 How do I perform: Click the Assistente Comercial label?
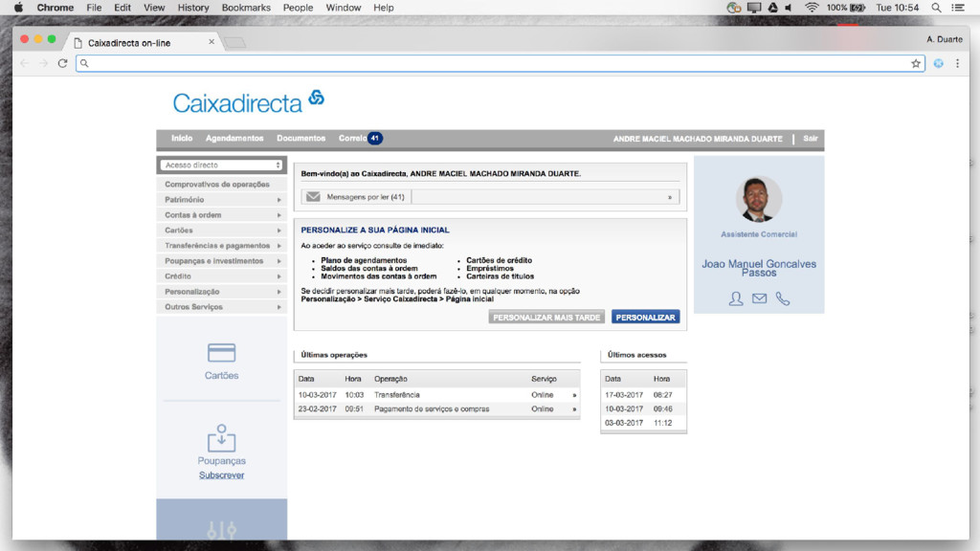tap(759, 234)
